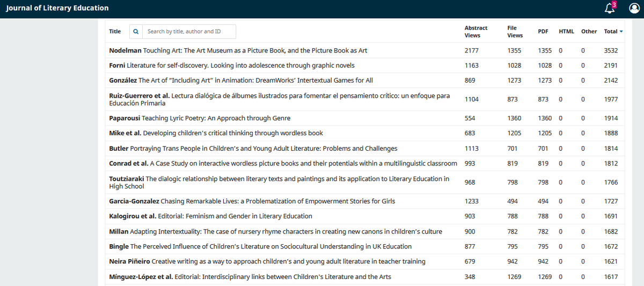Select Forni Literature for self-discovery row

click(365, 65)
